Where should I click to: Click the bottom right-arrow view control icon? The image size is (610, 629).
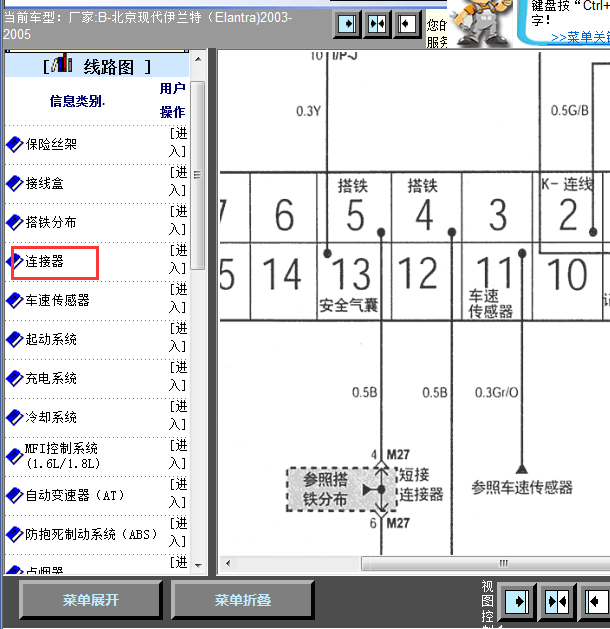517,601
